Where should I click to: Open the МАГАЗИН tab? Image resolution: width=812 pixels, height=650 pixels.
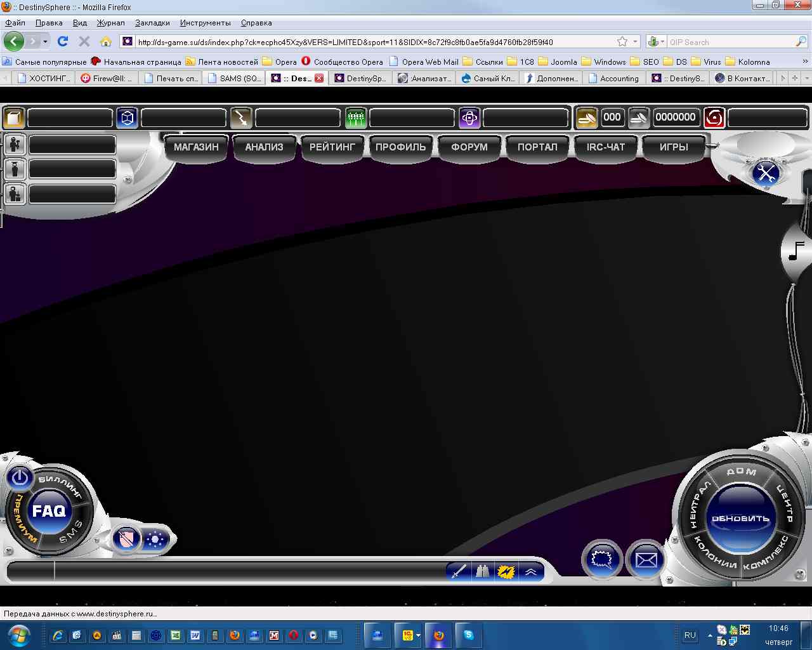(x=196, y=147)
